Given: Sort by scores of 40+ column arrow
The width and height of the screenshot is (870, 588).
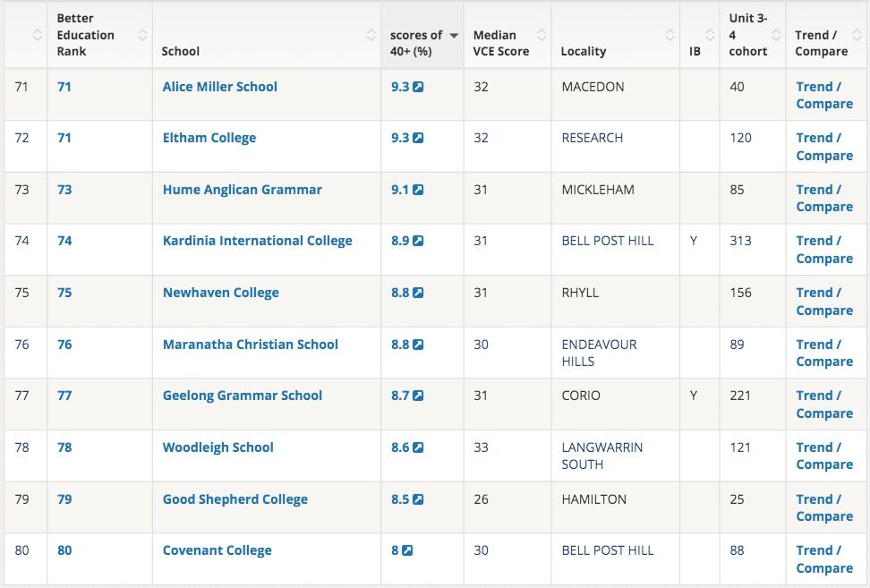Looking at the screenshot, I should 454,35.
